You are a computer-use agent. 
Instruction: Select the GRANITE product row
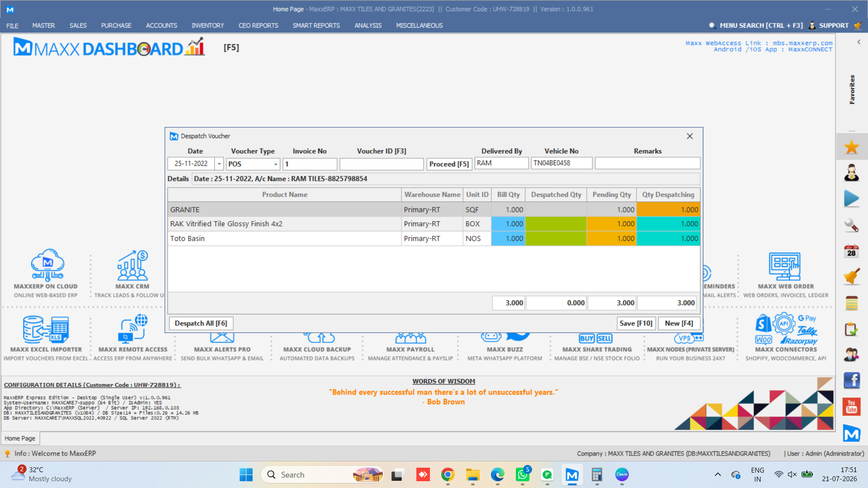pos(434,210)
